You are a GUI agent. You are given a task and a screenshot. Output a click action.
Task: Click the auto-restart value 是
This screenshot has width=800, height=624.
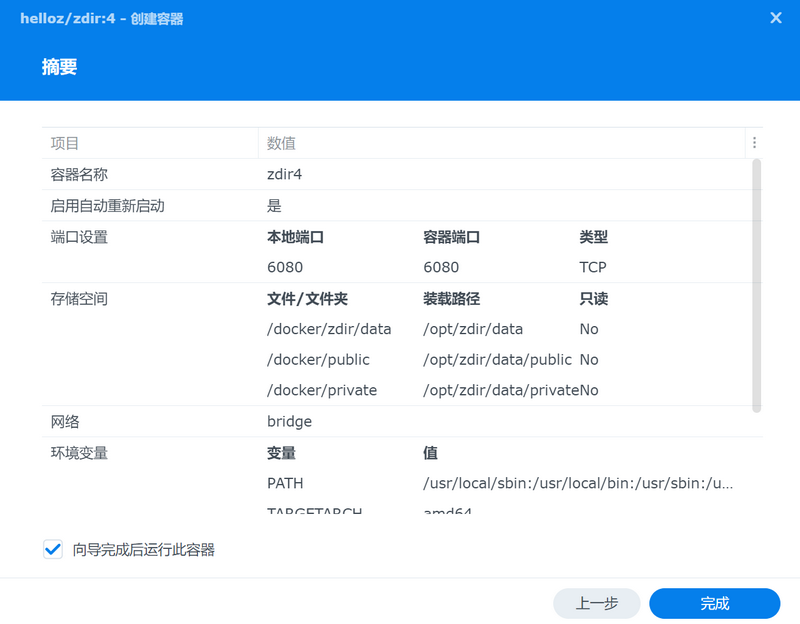[274, 206]
